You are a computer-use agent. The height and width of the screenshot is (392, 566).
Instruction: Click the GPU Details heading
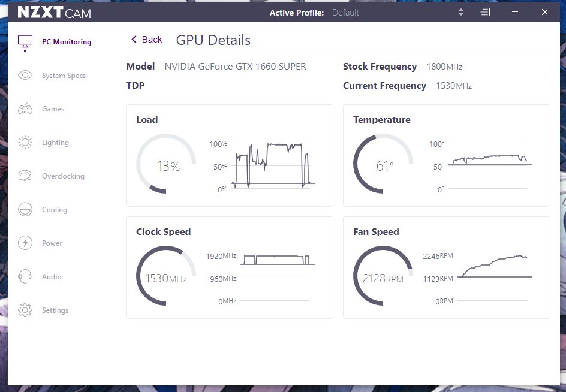coord(213,40)
